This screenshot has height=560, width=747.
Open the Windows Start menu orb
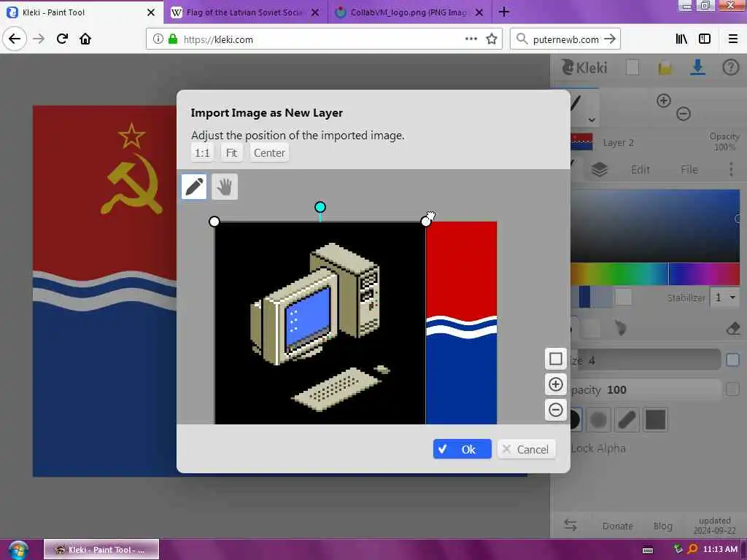(x=18, y=550)
